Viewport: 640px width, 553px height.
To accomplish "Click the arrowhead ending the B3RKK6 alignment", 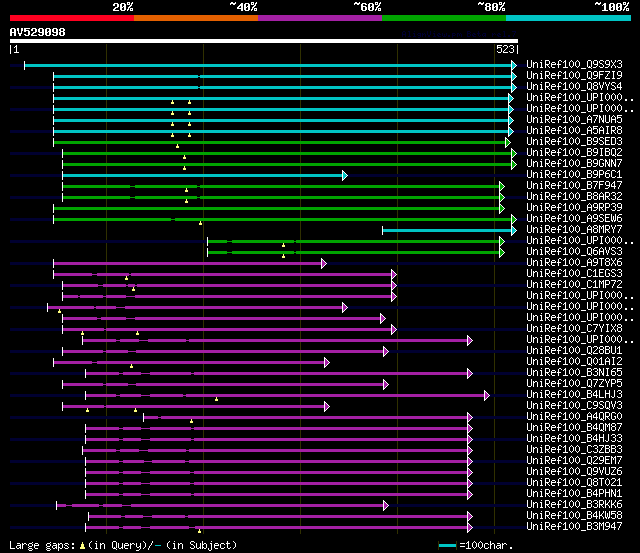I will click(386, 506).
